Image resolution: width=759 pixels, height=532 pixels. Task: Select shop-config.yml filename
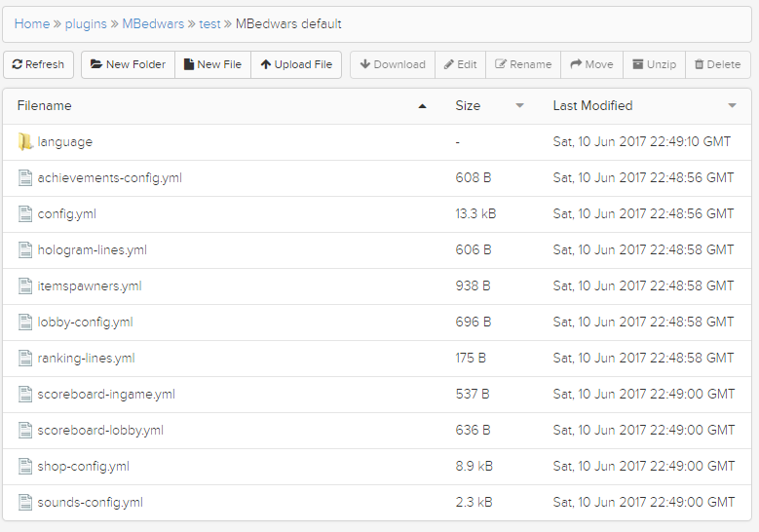tap(83, 466)
